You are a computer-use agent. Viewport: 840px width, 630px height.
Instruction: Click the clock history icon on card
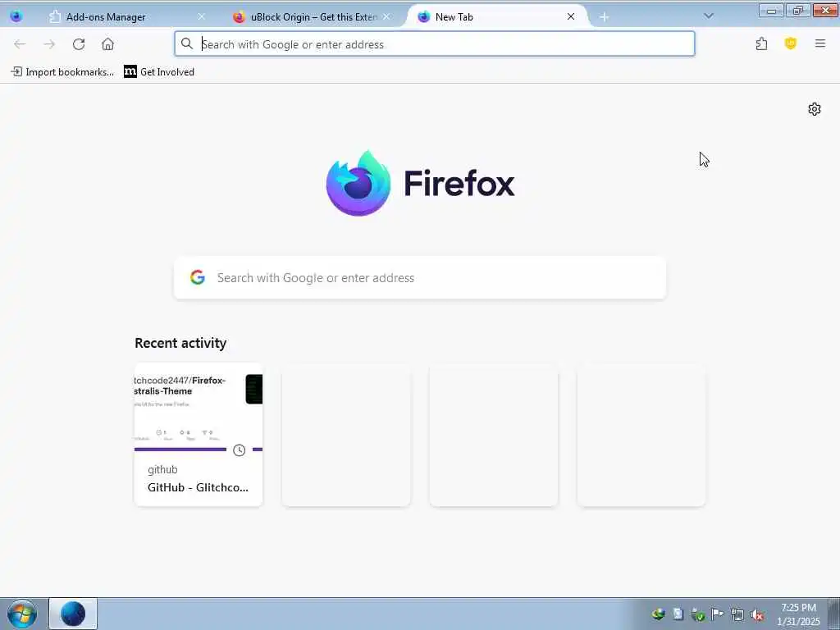239,450
